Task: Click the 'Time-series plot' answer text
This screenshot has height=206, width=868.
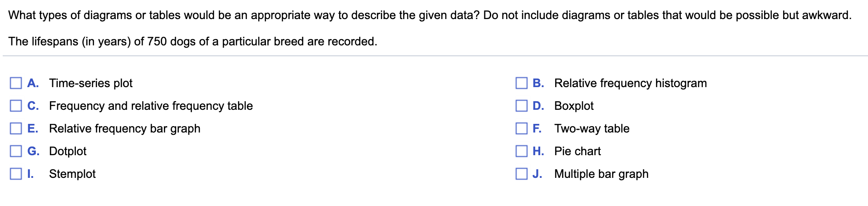Action: pyautogui.click(x=91, y=83)
